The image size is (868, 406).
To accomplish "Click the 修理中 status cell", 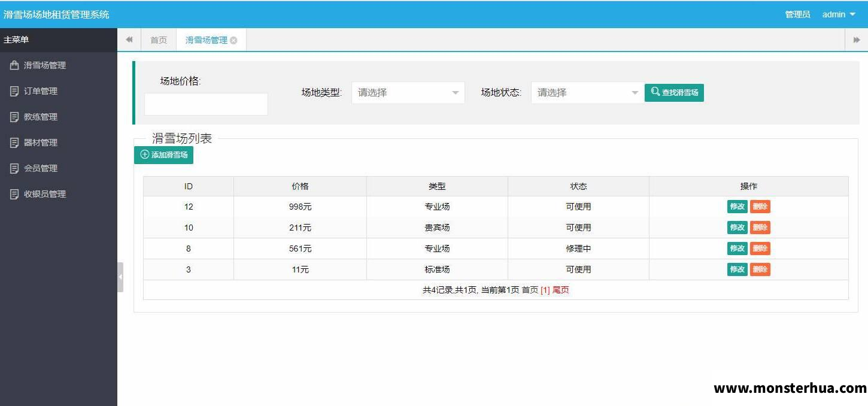I will click(x=578, y=249).
